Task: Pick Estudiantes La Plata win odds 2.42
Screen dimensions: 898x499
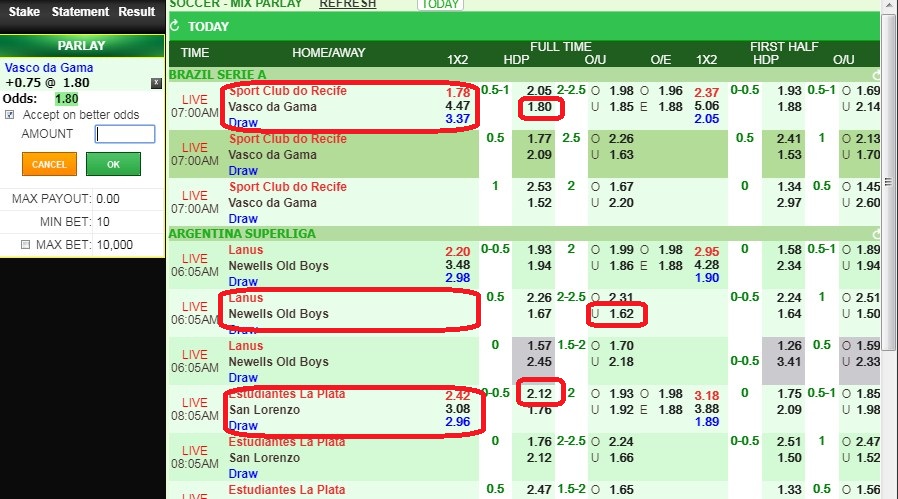Action: (458, 396)
